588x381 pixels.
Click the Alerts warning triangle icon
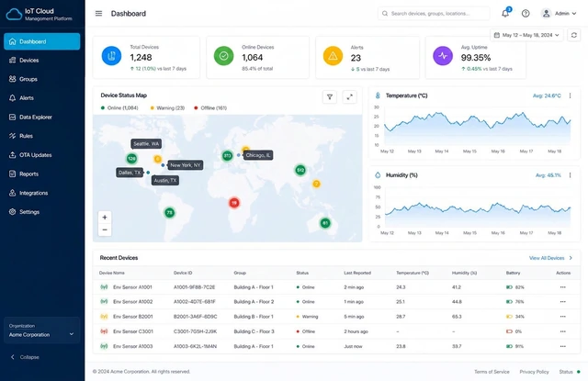(x=333, y=56)
